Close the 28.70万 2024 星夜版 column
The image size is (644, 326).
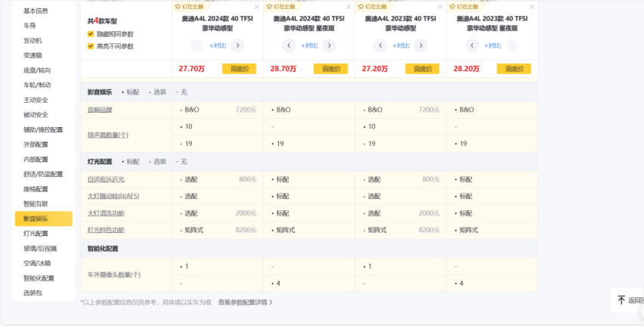pos(347,7)
